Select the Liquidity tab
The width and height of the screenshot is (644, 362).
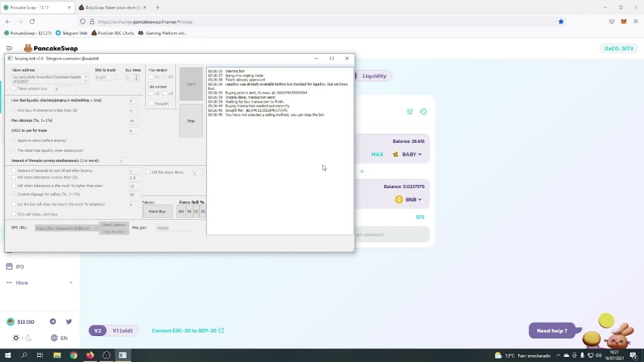tap(374, 76)
